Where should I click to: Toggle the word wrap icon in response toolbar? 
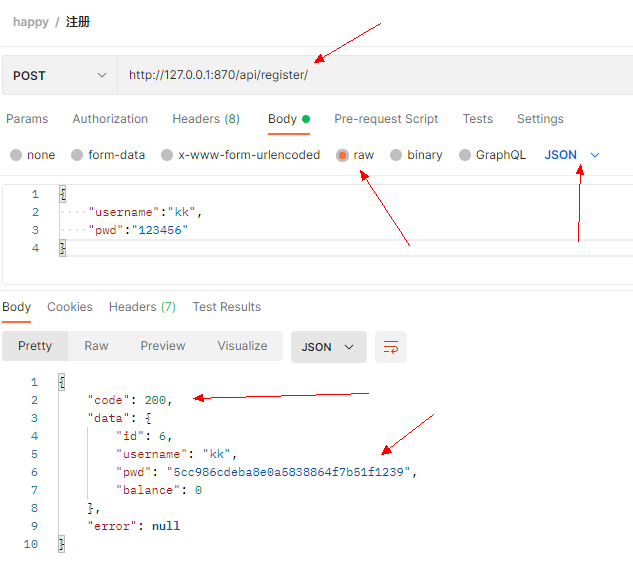390,347
